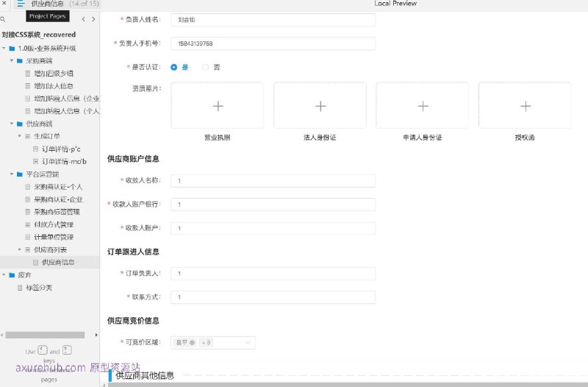The width and height of the screenshot is (588, 387).
Task: Click the sidebar scrollbar left arrow
Action: (x=2, y=335)
